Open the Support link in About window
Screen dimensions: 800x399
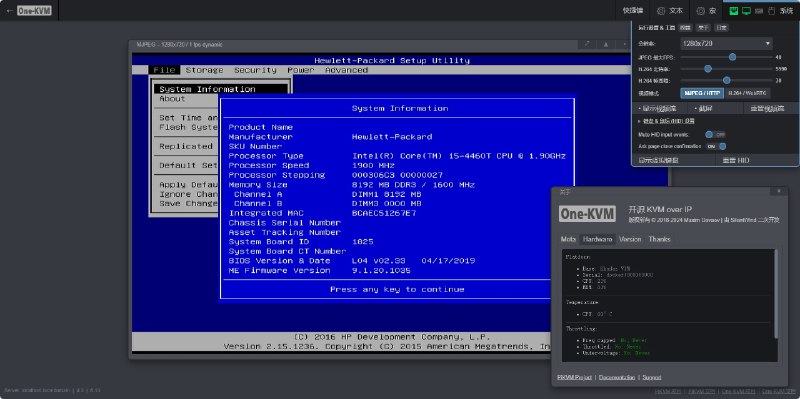pyautogui.click(x=652, y=378)
